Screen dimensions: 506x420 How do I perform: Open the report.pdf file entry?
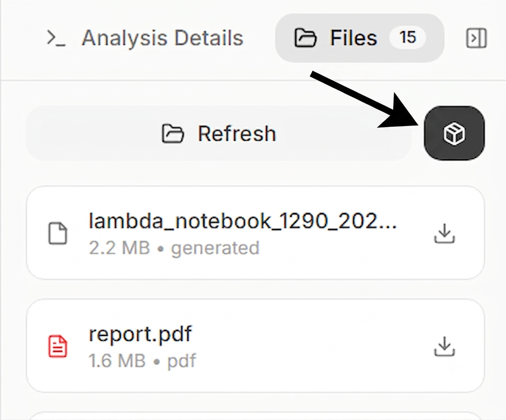click(140, 334)
